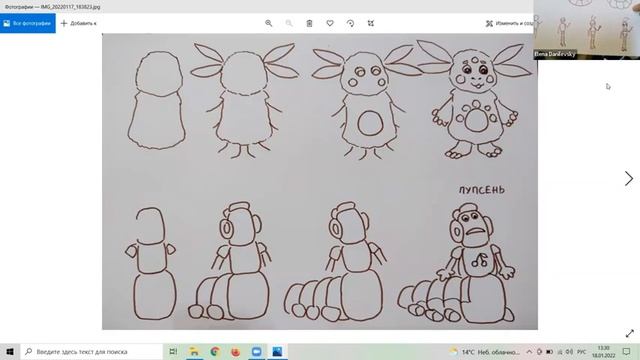Rotate the photo with rotate icon
This screenshot has height=360, width=640.
tap(350, 23)
